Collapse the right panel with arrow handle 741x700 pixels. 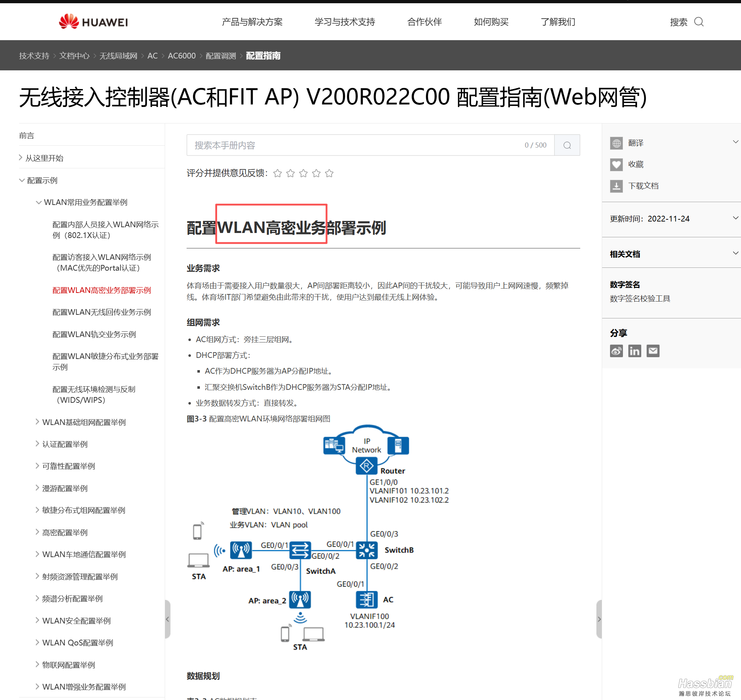coord(599,619)
